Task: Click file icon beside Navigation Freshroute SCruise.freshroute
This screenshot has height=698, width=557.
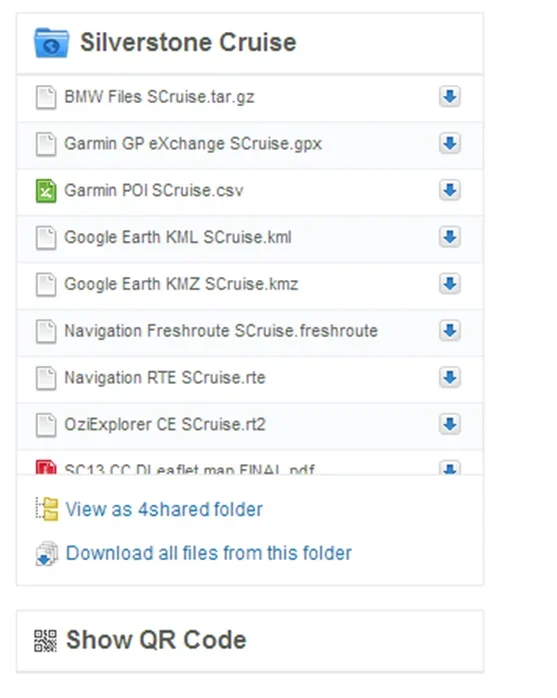Action: [46, 331]
